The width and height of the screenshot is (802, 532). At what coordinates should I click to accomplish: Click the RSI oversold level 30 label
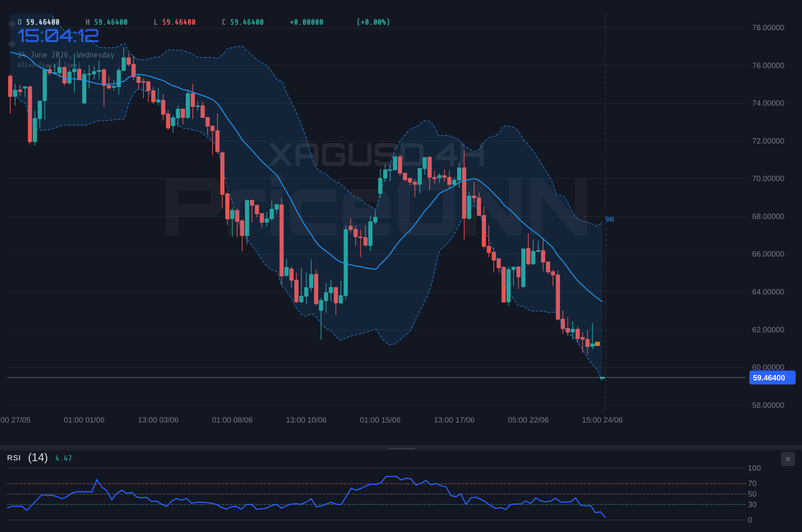[752, 505]
